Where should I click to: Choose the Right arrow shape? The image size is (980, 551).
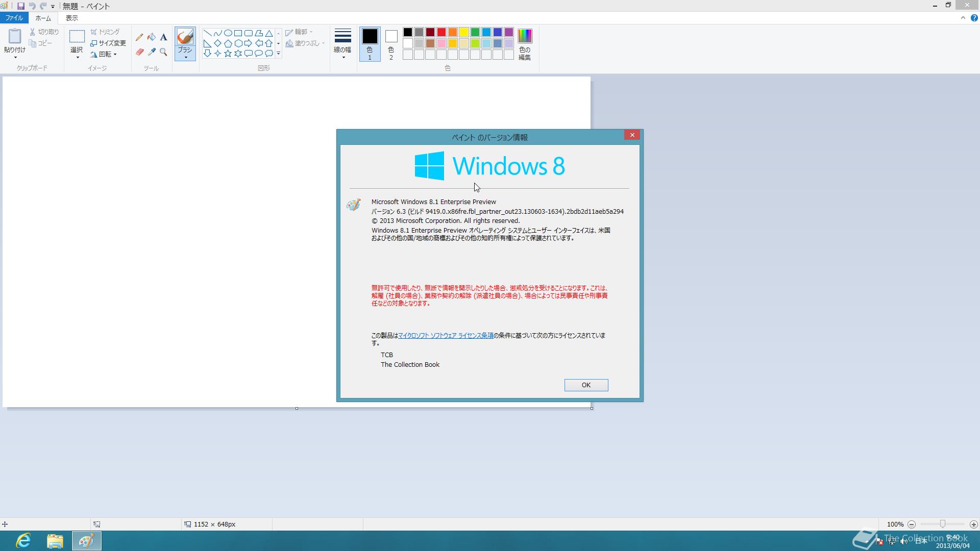(x=249, y=43)
